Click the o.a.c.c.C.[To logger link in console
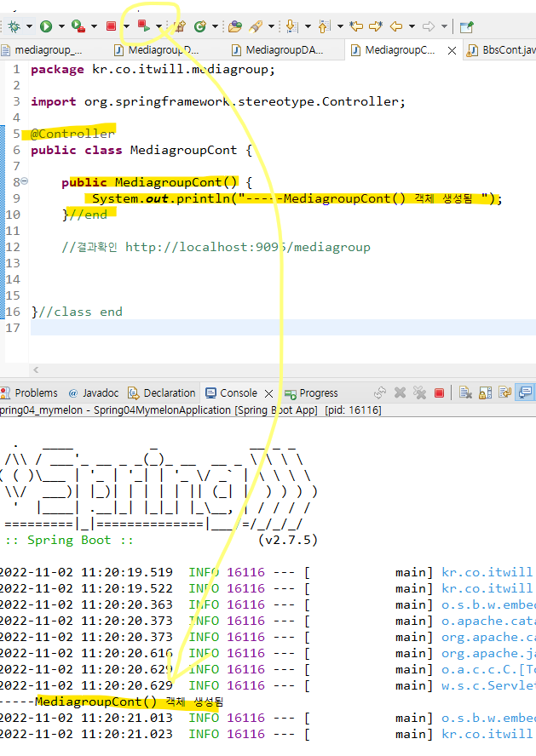Image resolution: width=536 pixels, height=756 pixels. coord(488,669)
